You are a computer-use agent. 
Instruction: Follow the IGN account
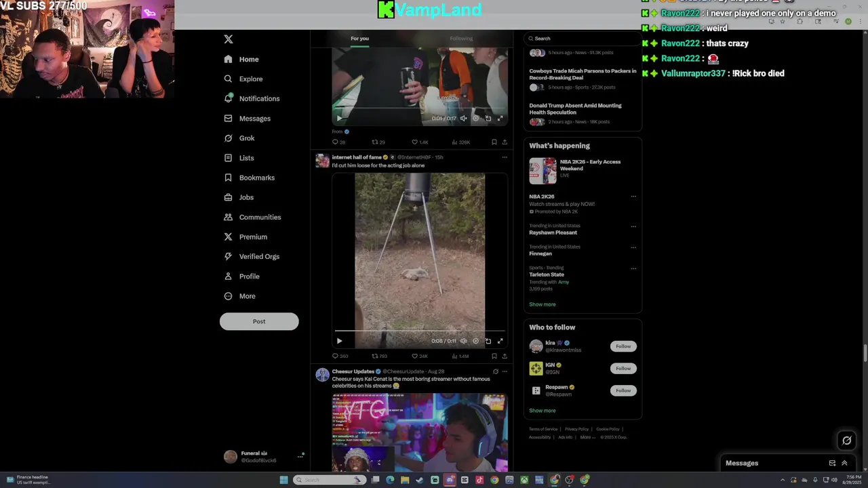(x=623, y=368)
